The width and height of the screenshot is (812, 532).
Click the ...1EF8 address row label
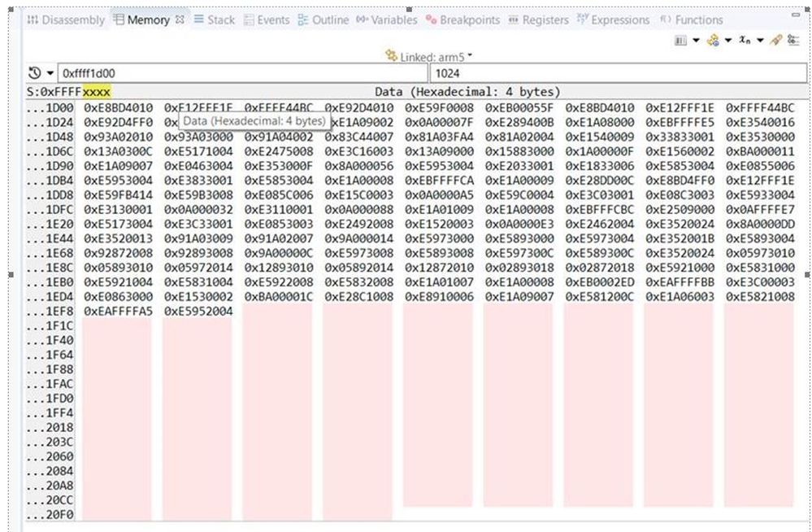pyautogui.click(x=50, y=311)
